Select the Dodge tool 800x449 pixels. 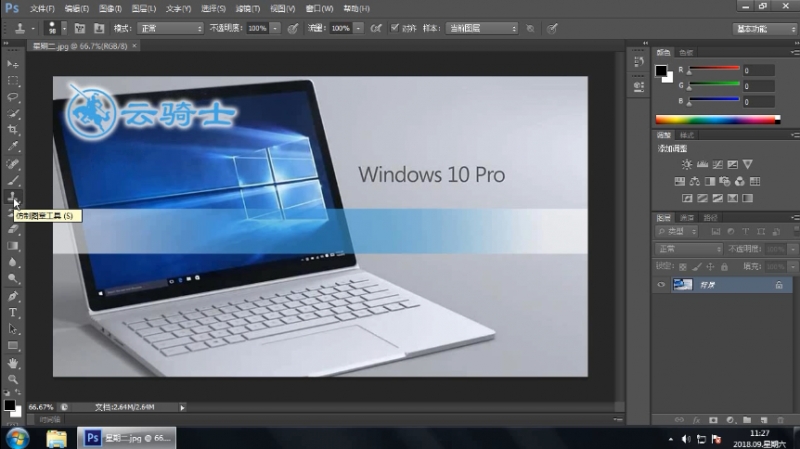(x=13, y=279)
